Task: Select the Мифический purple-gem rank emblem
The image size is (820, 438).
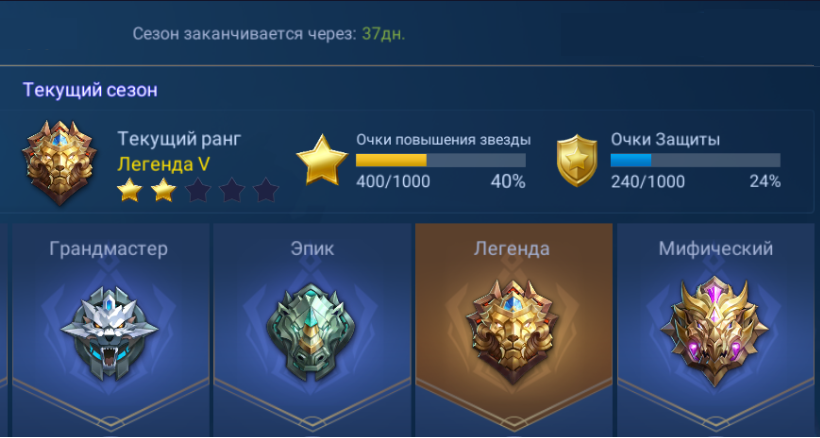Action: click(714, 332)
